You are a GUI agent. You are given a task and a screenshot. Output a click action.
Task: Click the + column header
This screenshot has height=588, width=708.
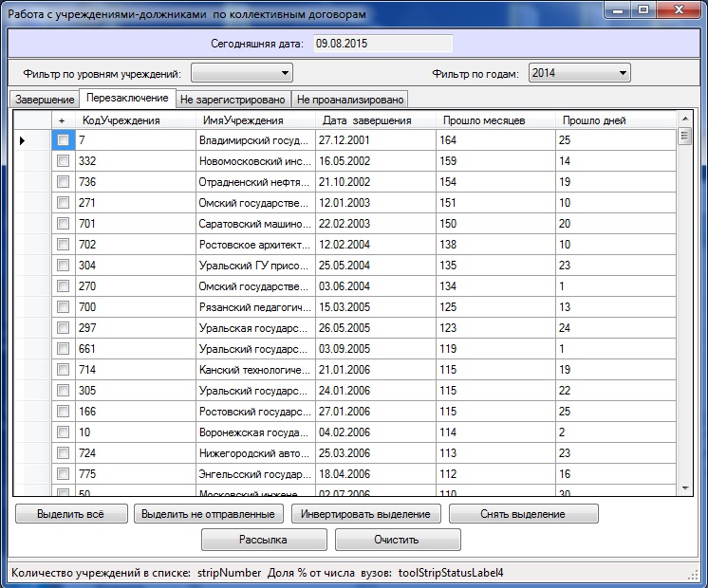64,120
